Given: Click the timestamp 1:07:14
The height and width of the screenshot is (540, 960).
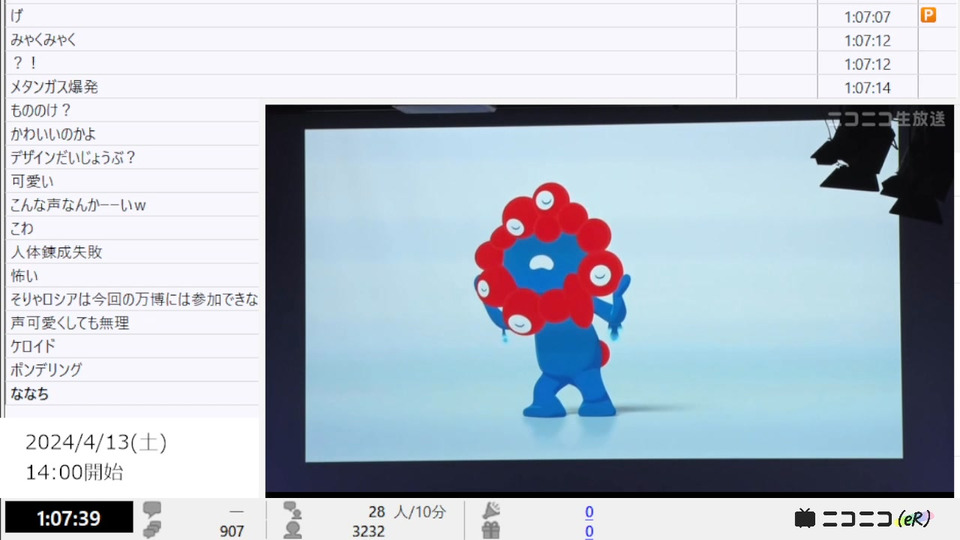Looking at the screenshot, I should [x=867, y=88].
